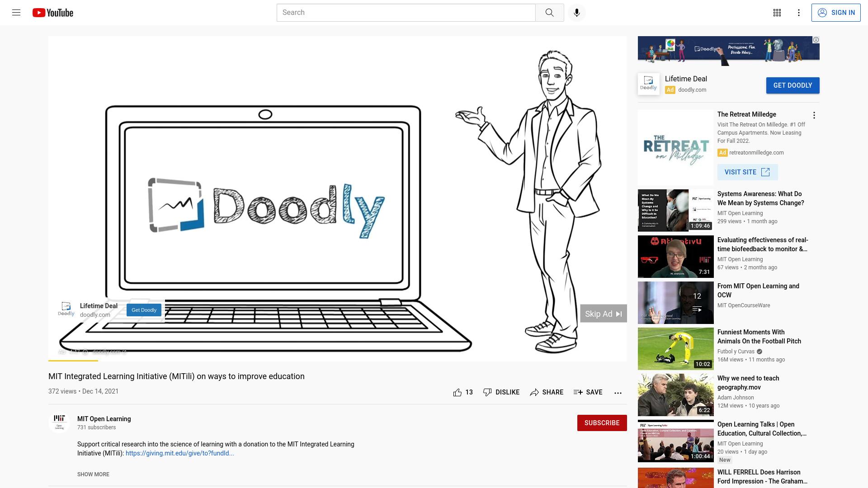Save the video to playlist
The height and width of the screenshot is (488, 868).
588,392
